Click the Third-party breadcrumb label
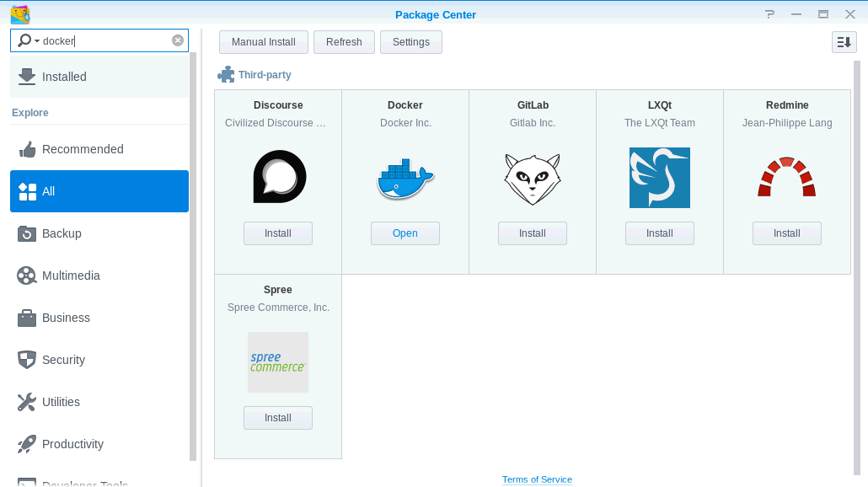The image size is (868, 487). [x=263, y=74]
